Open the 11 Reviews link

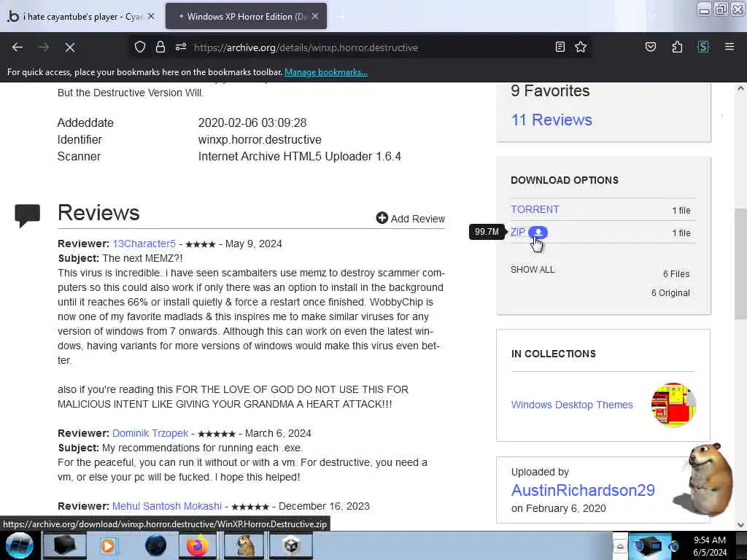551,120
